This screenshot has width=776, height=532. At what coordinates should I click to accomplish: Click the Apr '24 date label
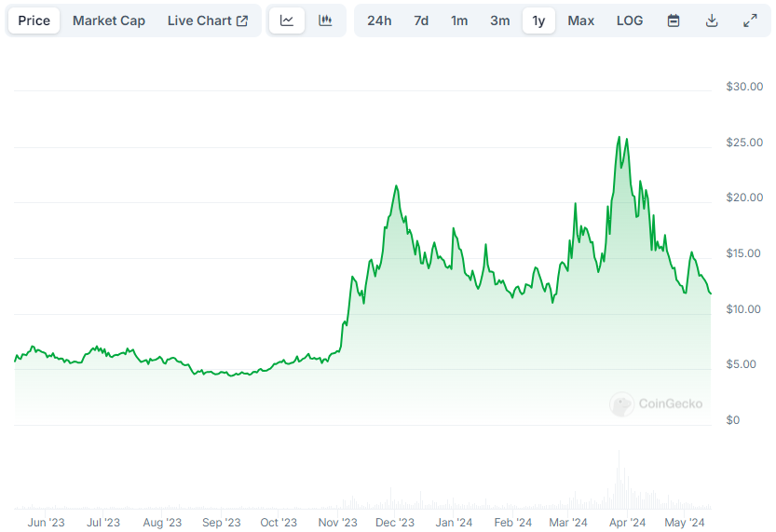click(627, 523)
